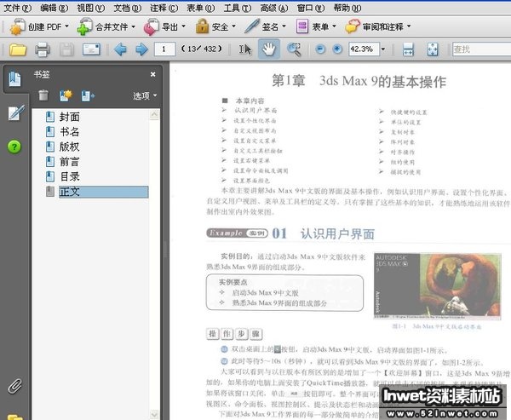This screenshot has width=511, height=420.
Task: Click the zoom out minus button
Action: pos(320,49)
